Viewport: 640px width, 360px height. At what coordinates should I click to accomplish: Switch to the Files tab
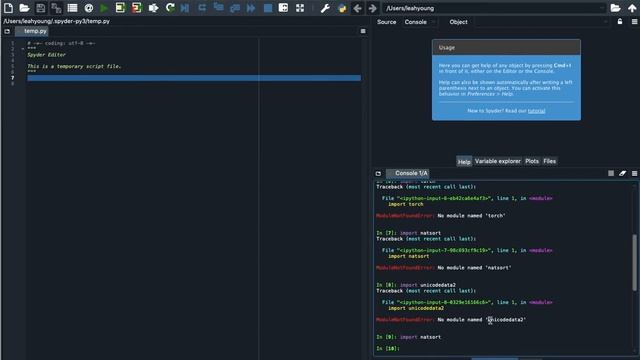pyautogui.click(x=549, y=161)
